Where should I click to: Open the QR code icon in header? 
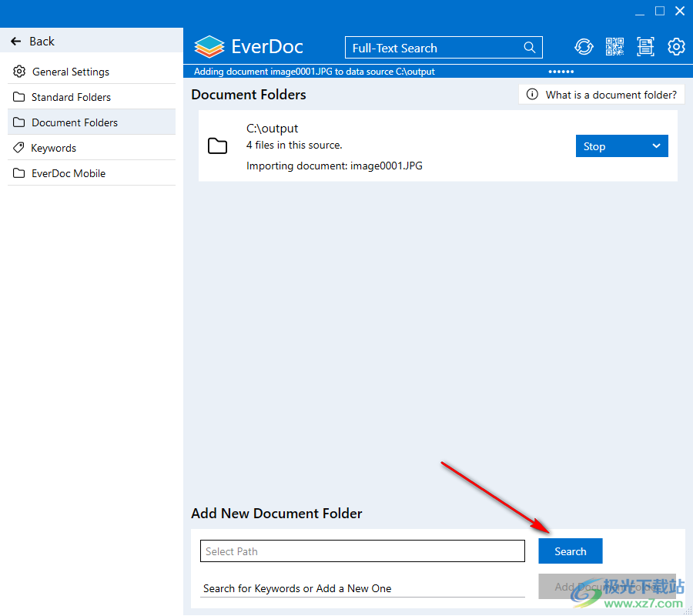tap(614, 46)
